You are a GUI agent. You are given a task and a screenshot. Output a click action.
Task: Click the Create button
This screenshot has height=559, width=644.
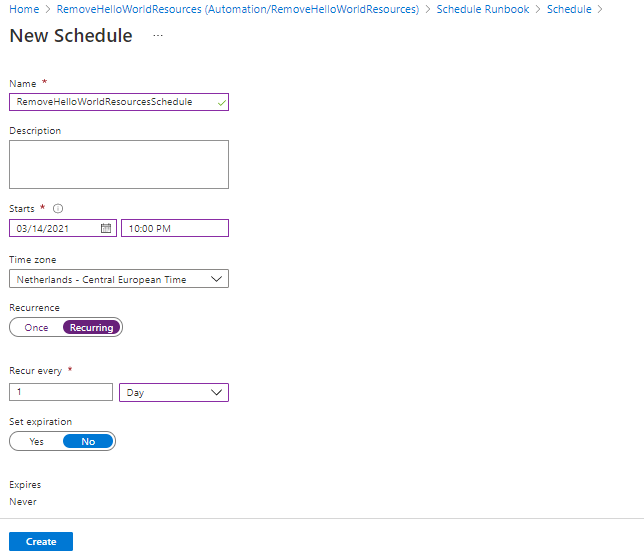click(41, 541)
